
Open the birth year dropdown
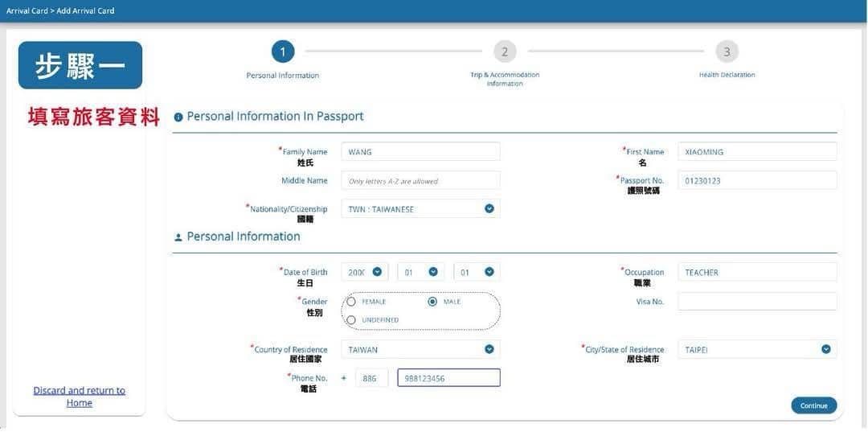365,272
